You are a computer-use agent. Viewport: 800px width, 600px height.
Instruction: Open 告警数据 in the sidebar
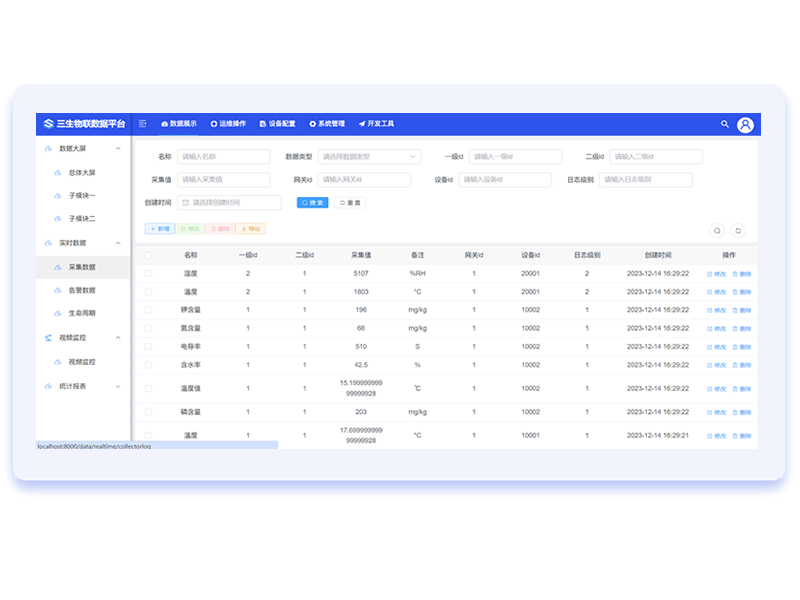pos(82,290)
